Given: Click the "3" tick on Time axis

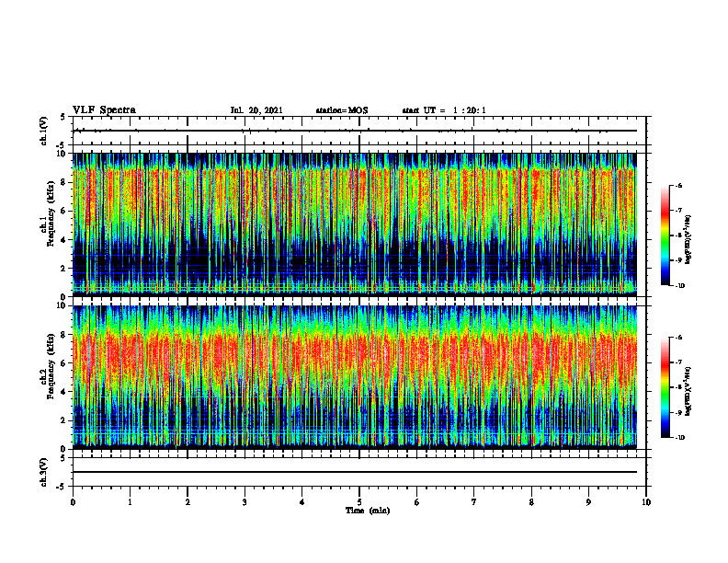Looking at the screenshot, I should [x=245, y=502].
